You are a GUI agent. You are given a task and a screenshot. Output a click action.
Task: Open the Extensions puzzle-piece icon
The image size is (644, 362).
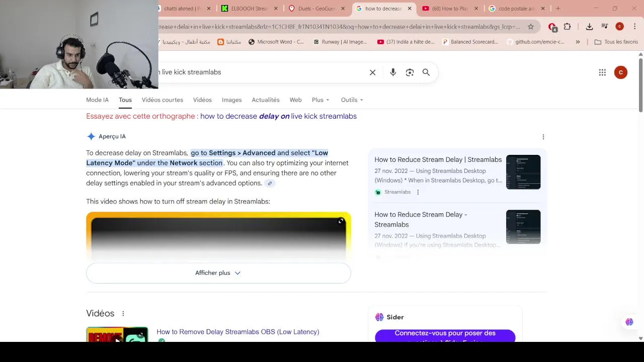click(x=568, y=27)
